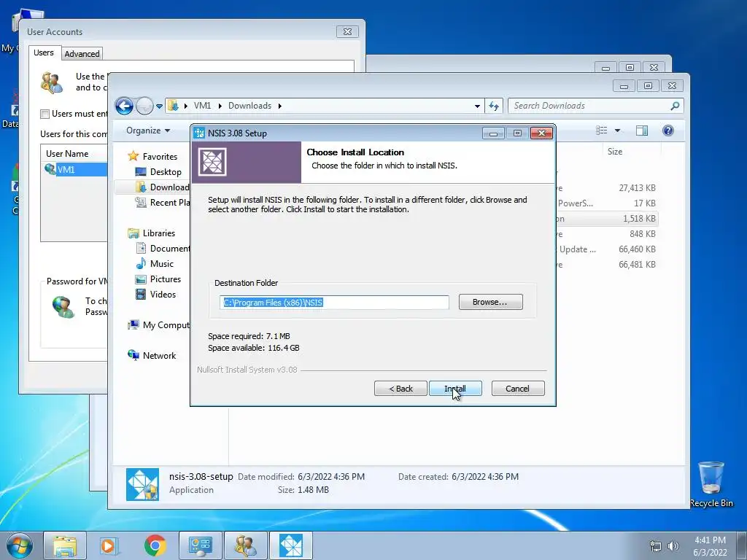Select the 17 KB file row
This screenshot has width=747, height=560.
(x=606, y=203)
